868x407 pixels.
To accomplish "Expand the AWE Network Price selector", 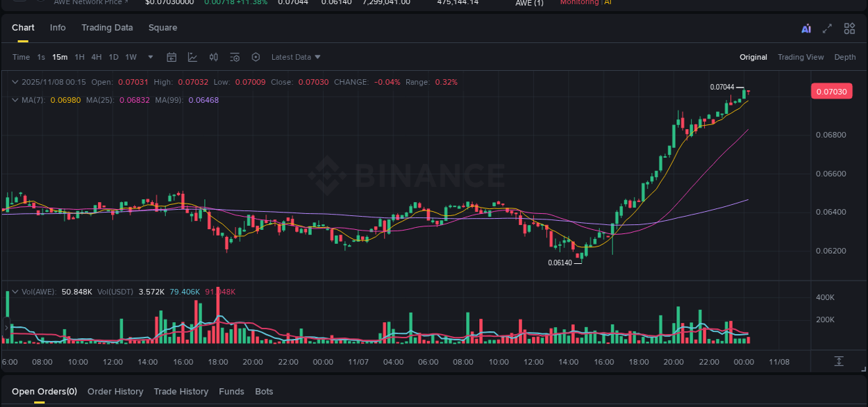I will point(91,3).
